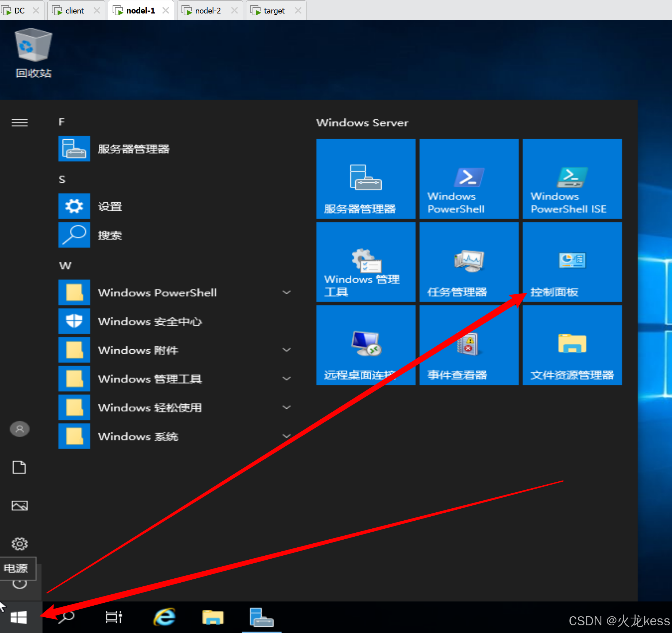Open the 控制面板 tile
The height and width of the screenshot is (633, 672).
coord(572,262)
